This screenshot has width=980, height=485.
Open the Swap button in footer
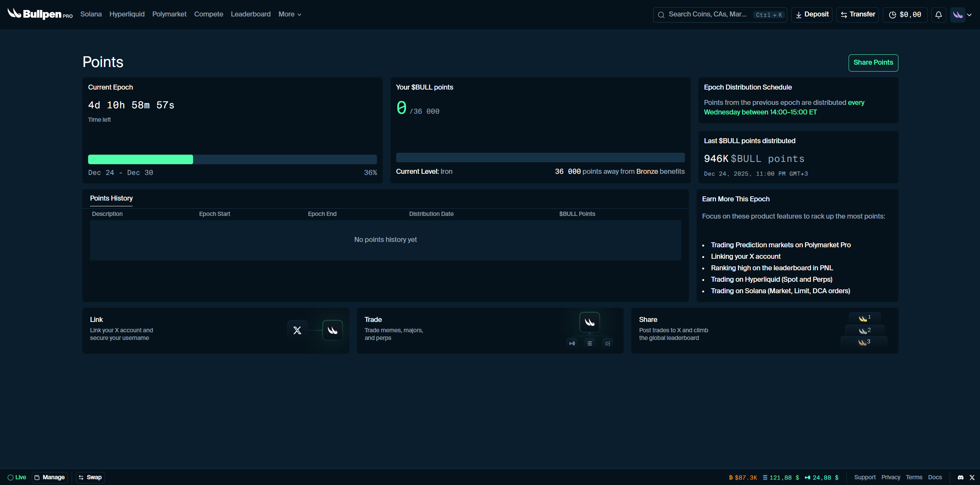[x=90, y=477]
